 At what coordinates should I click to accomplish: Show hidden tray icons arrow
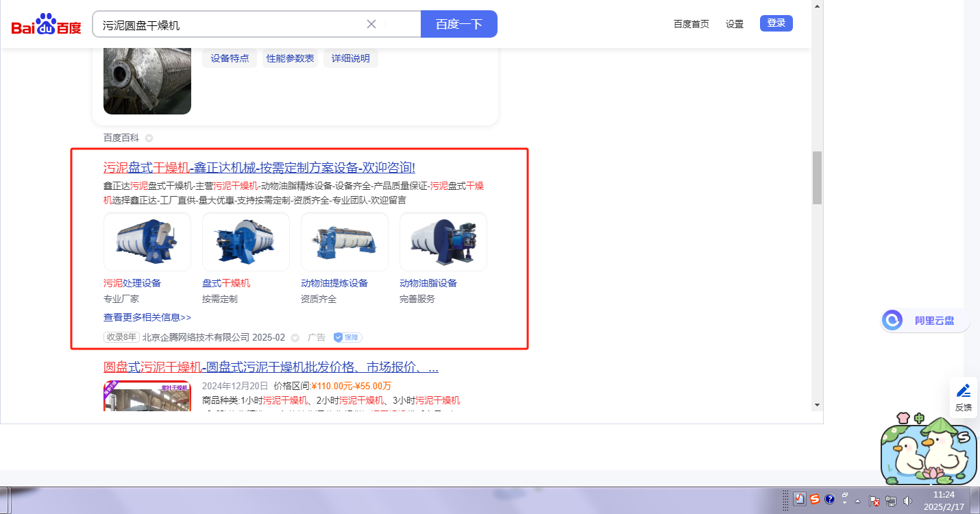(857, 501)
